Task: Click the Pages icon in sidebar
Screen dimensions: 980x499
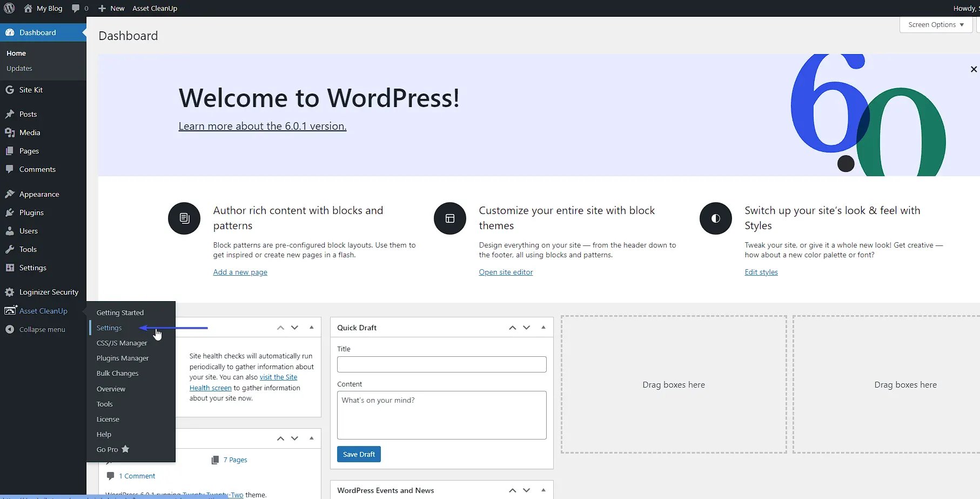Action: pyautogui.click(x=10, y=151)
